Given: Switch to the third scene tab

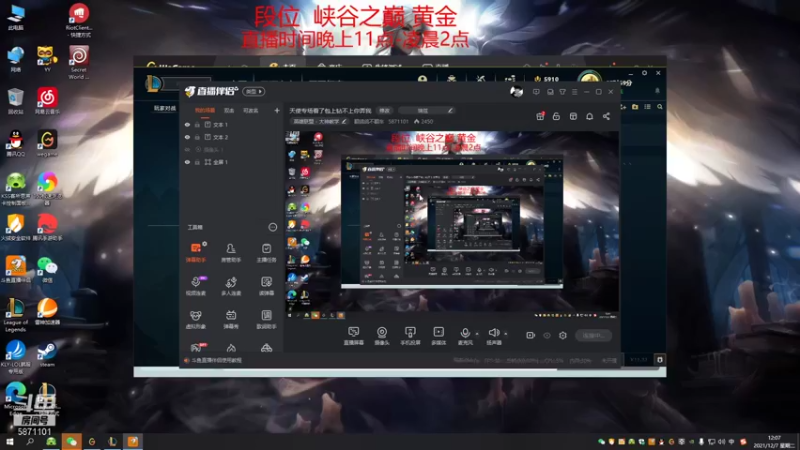Looking at the screenshot, I should (250, 110).
